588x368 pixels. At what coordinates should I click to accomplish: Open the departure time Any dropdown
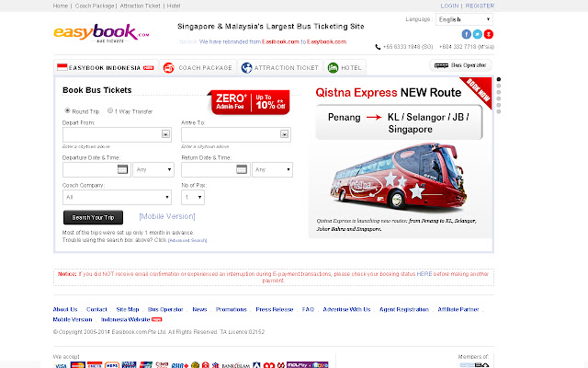click(153, 169)
